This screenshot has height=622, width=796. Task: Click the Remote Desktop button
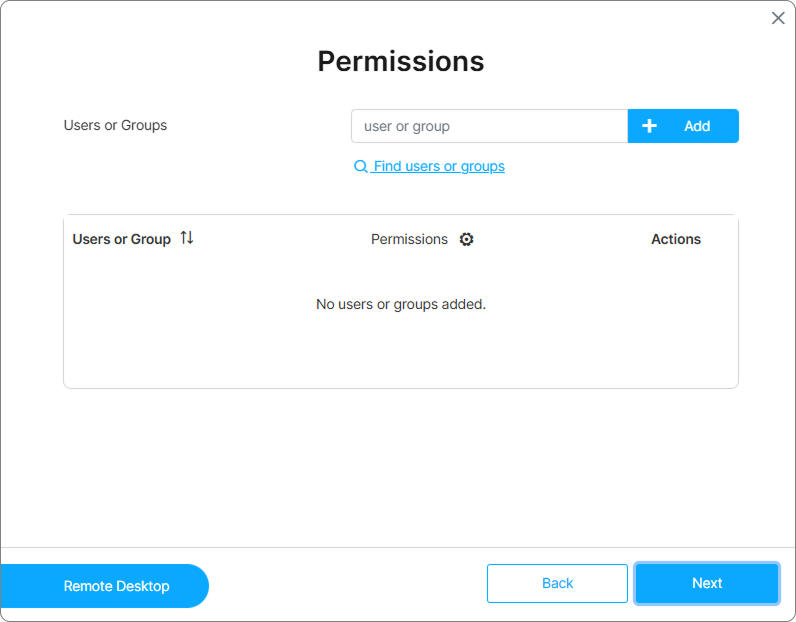point(104,586)
